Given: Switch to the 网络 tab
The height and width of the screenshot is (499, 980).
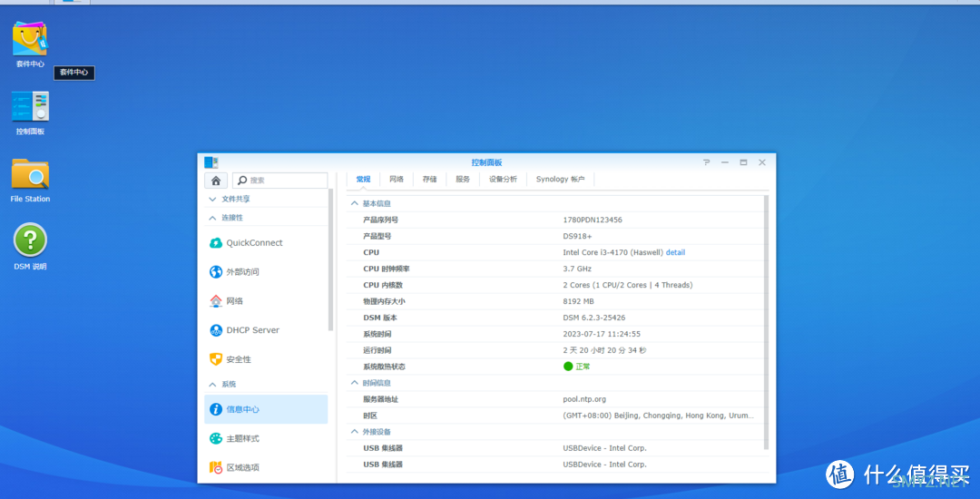Looking at the screenshot, I should 397,180.
